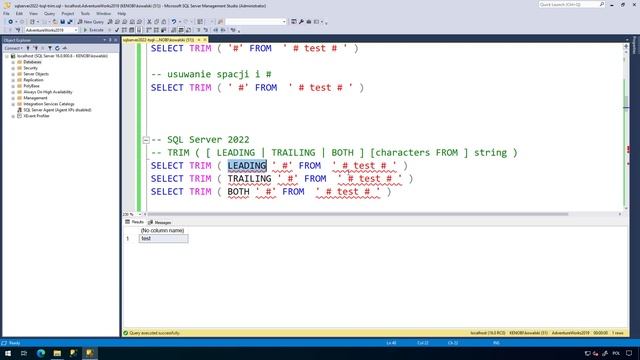Image resolution: width=640 pixels, height=360 pixels.
Task: Click the localhost server icon in tree
Action: click(x=13, y=56)
